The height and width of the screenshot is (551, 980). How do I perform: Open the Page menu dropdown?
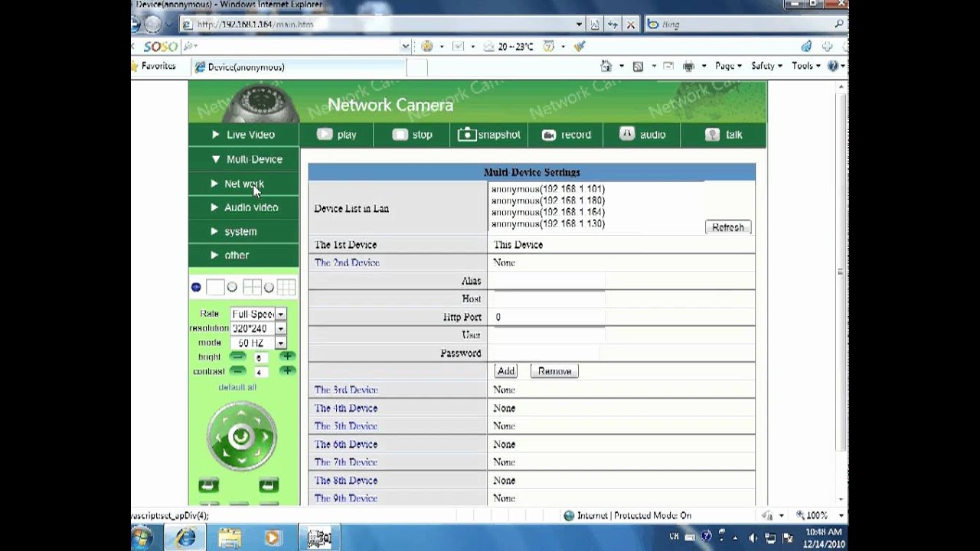point(728,67)
